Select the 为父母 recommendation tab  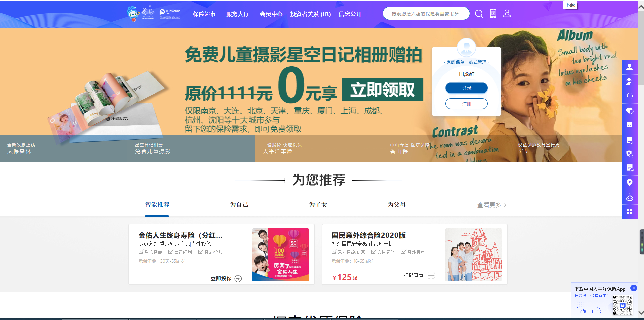[x=396, y=205]
